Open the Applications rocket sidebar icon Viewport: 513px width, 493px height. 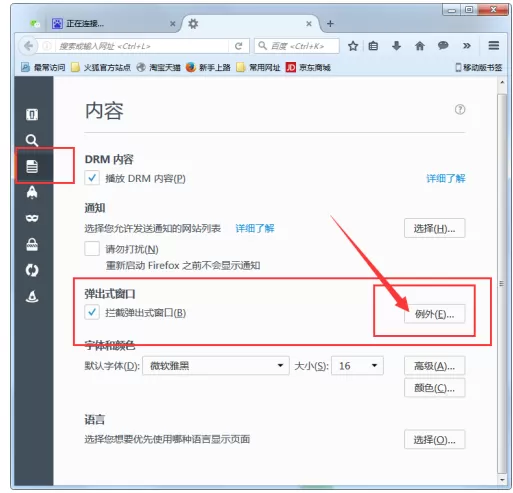[32, 192]
